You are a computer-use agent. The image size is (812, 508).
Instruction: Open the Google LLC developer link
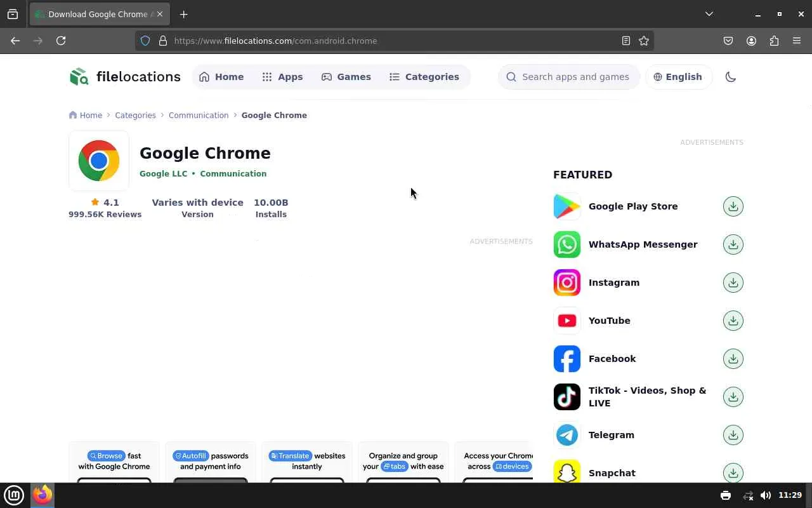tap(164, 173)
